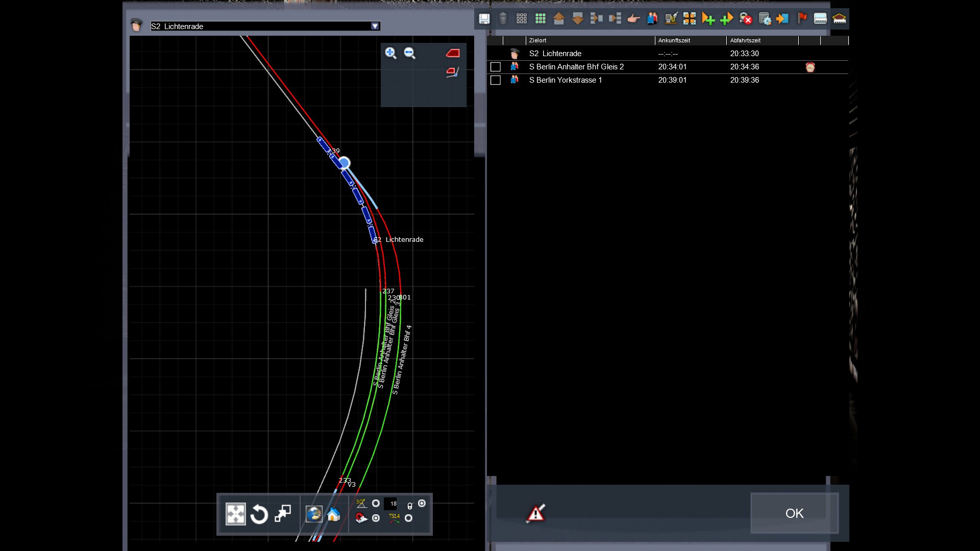
Task: Open the S2 Lichtenrade driver dropdown
Action: (375, 26)
